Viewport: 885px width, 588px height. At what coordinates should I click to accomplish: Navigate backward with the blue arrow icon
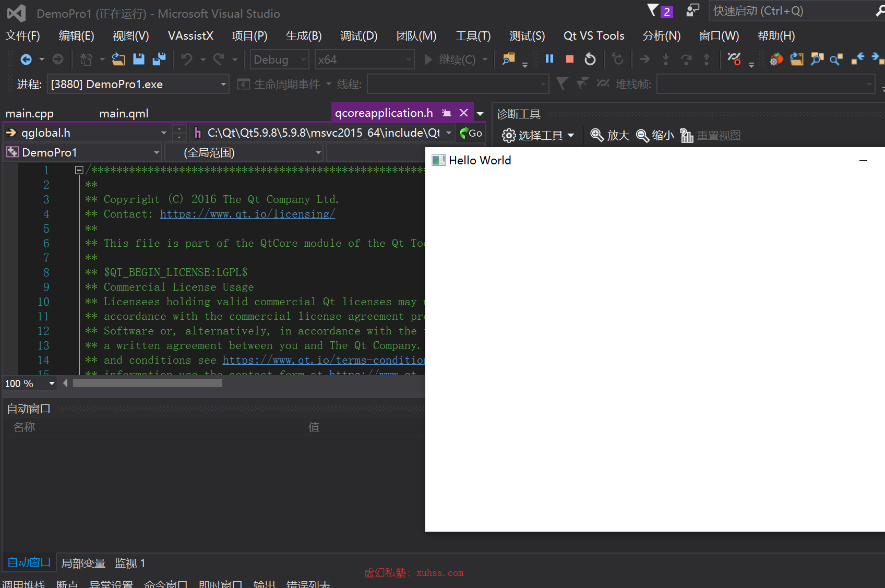point(26,59)
